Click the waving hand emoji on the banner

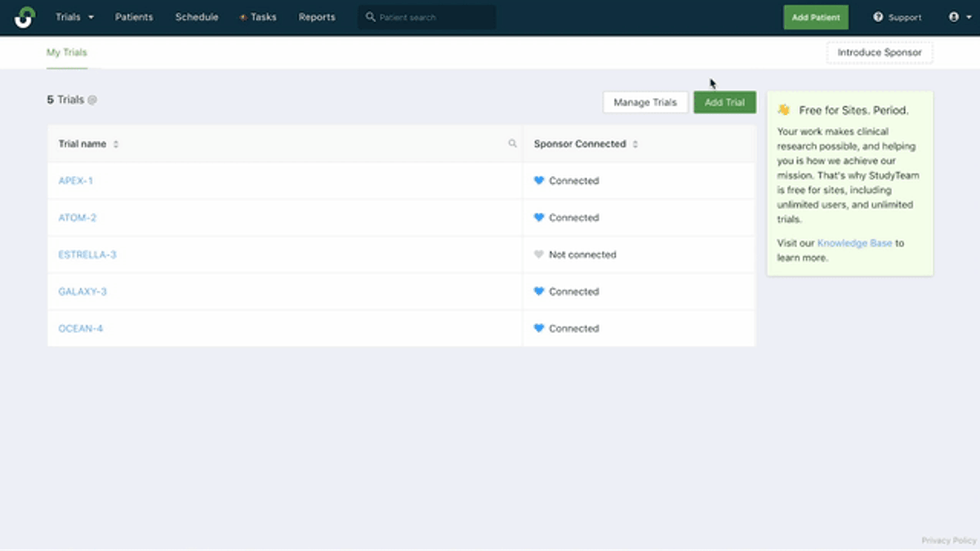point(783,109)
